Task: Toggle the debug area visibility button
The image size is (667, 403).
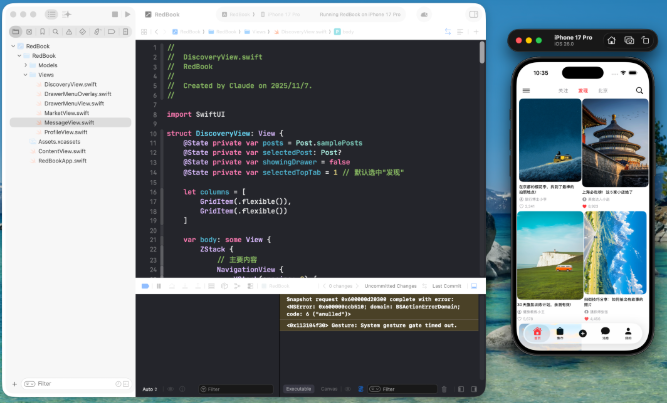Action: [x=474, y=286]
